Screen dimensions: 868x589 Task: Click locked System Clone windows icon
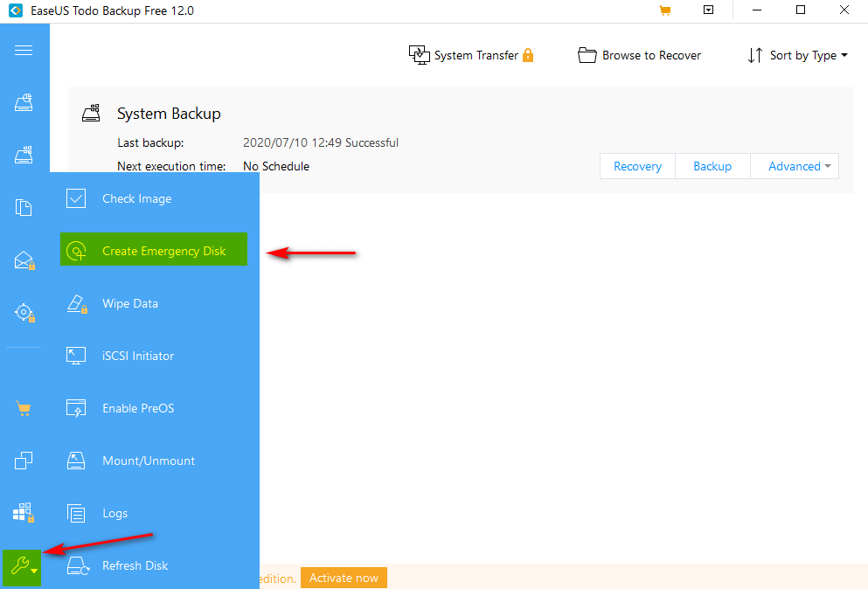coord(24,513)
